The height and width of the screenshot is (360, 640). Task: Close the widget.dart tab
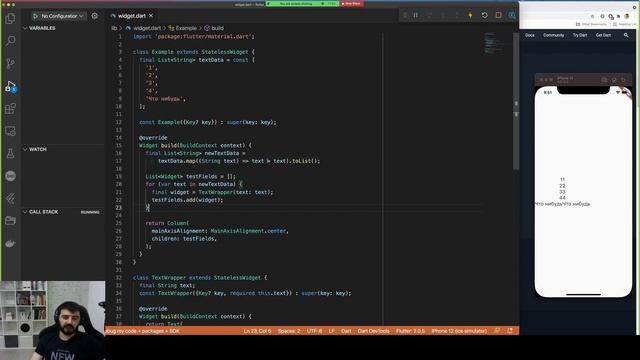pos(151,16)
